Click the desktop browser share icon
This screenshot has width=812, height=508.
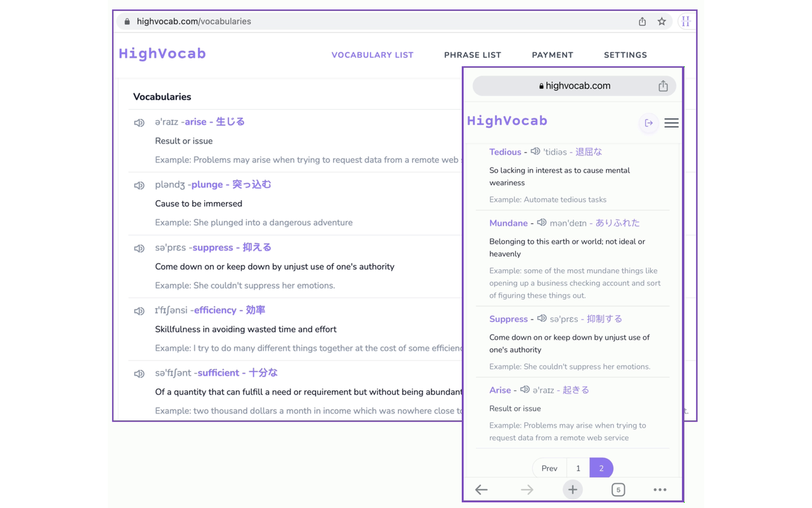[x=642, y=22]
